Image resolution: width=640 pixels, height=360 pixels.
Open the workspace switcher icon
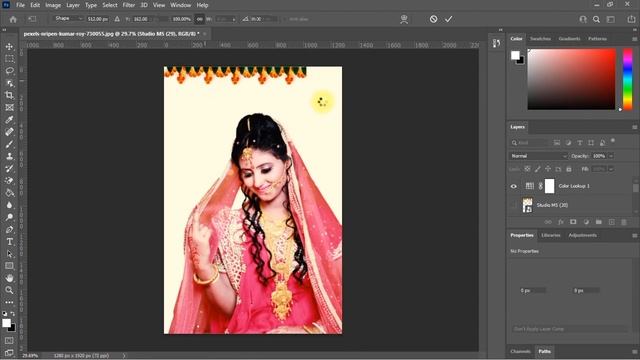(x=611, y=19)
